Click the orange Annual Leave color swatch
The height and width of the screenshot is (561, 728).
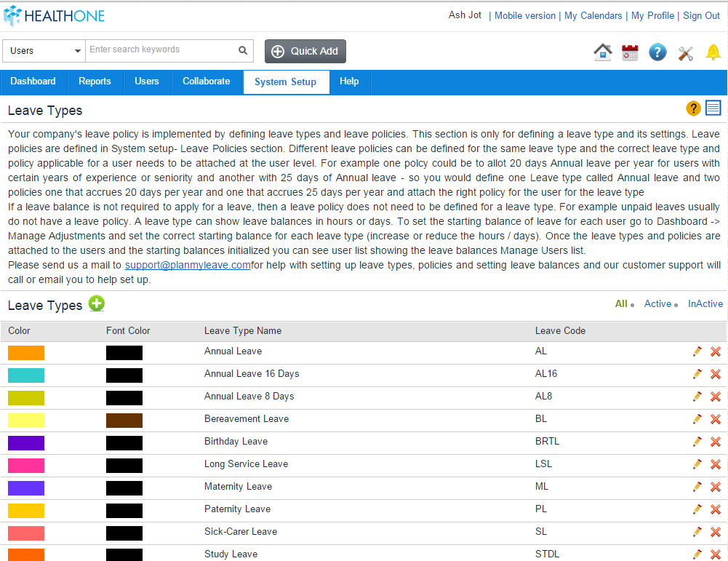[26, 353]
